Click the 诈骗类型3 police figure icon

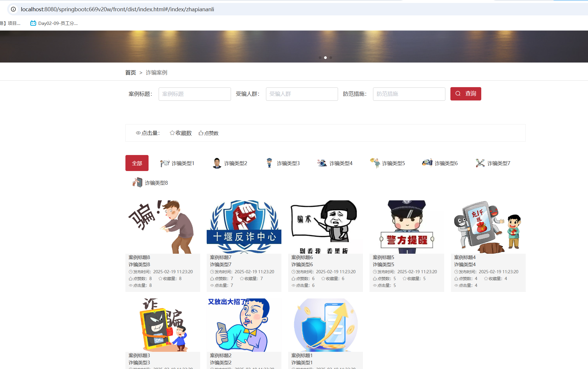tap(269, 163)
